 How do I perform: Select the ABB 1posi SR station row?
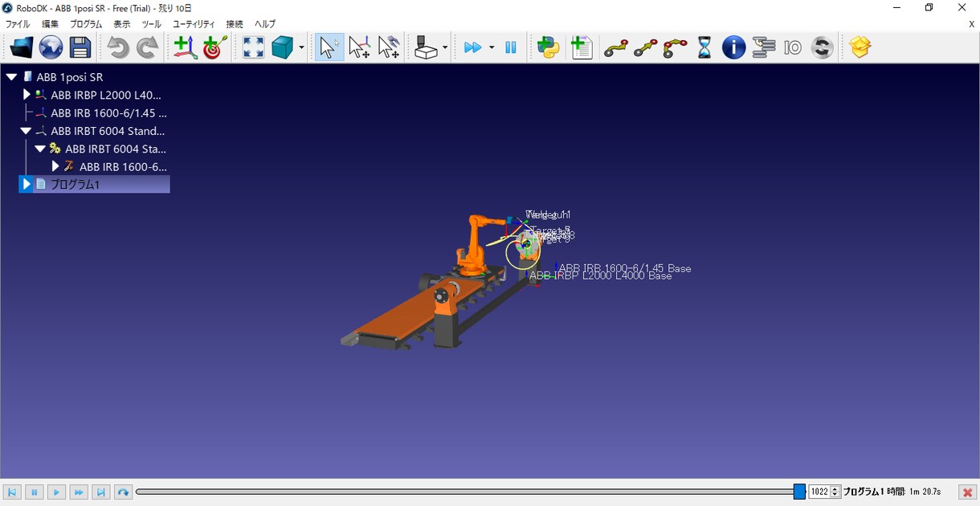[70, 77]
